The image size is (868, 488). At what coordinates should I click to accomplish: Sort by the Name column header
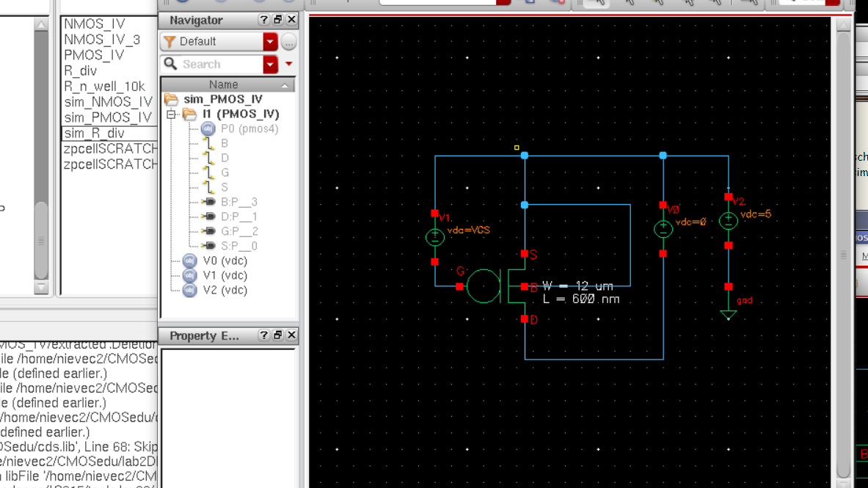click(x=223, y=85)
